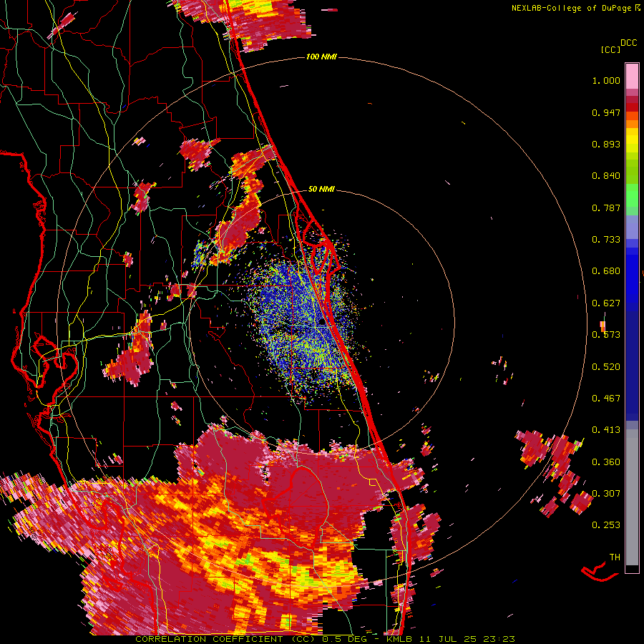Pick the black TH segment at legend bottom

coord(632,569)
